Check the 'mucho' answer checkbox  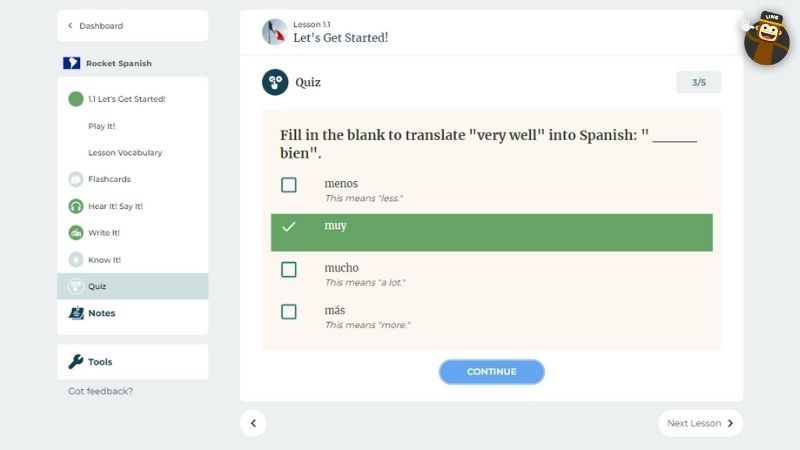[289, 269]
